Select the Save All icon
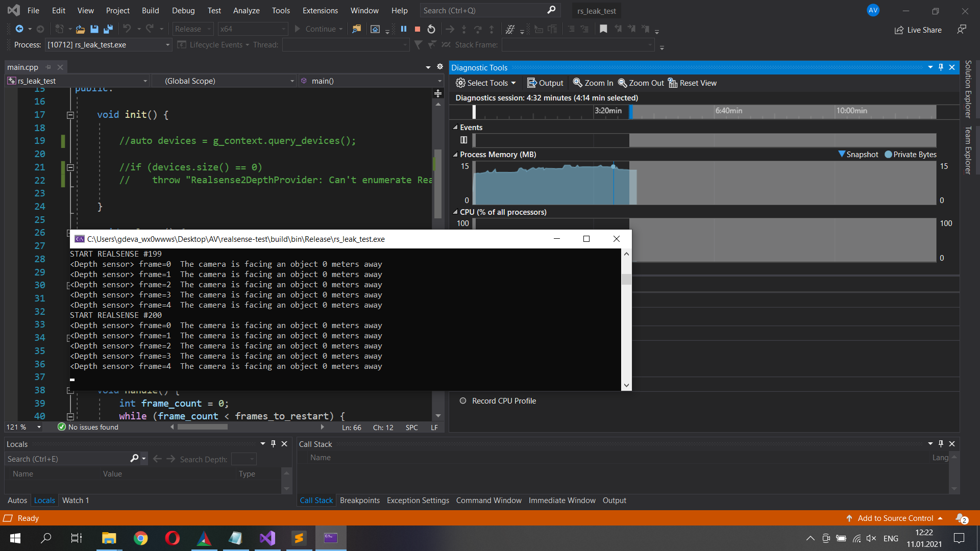Screen dimensions: 980x551 pyautogui.click(x=108, y=29)
